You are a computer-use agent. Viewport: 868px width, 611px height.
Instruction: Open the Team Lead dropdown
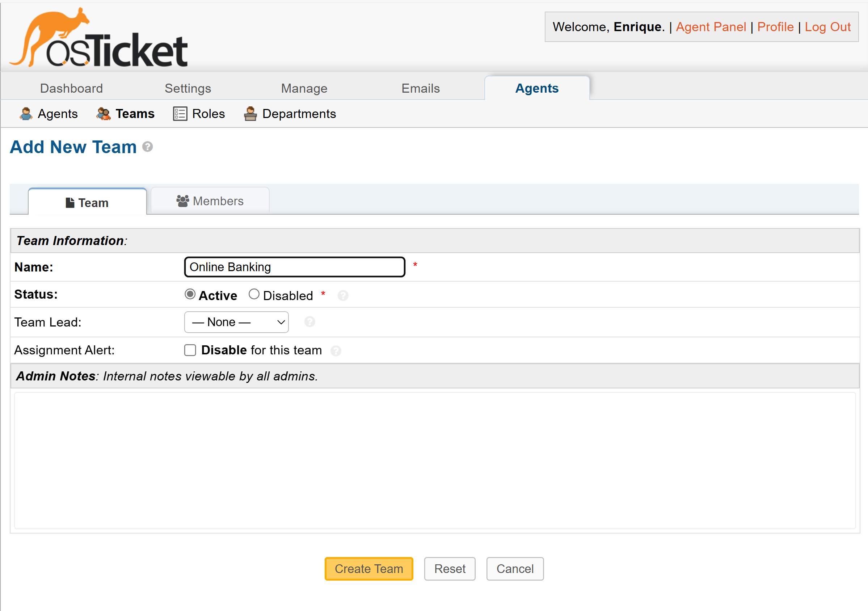tap(236, 322)
